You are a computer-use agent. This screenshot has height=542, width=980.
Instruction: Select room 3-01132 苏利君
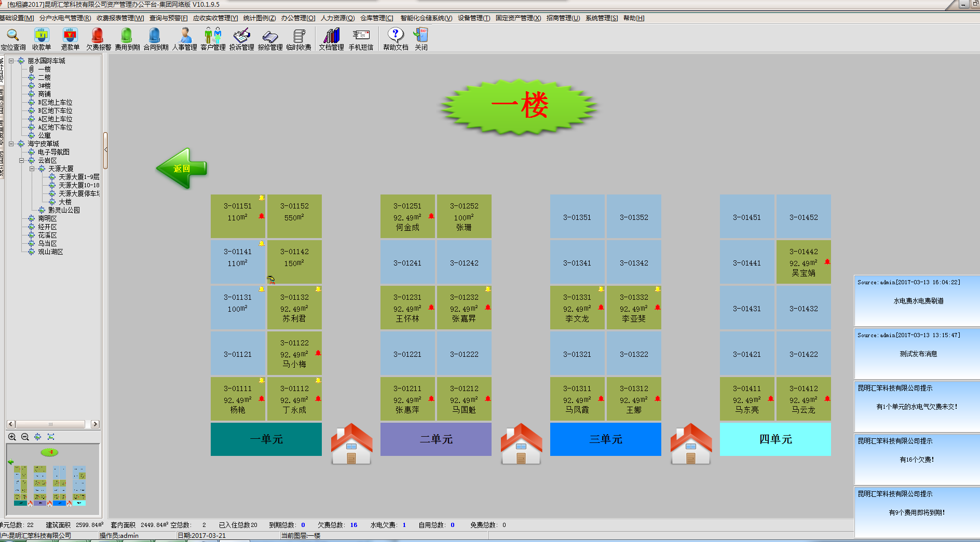tap(294, 308)
